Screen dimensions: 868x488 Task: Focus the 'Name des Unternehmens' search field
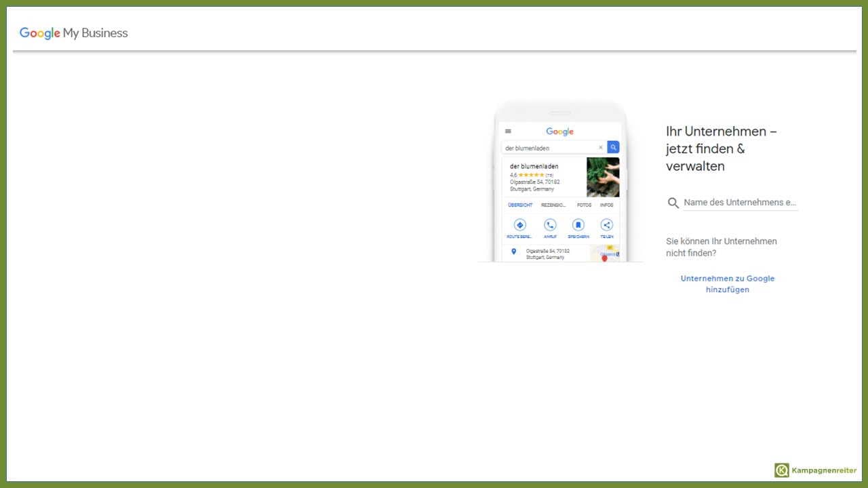(x=741, y=202)
